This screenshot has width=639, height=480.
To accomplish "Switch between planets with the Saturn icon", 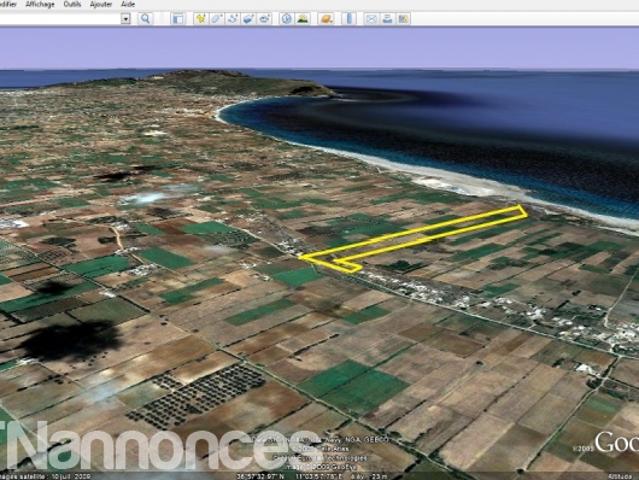I will point(326,19).
